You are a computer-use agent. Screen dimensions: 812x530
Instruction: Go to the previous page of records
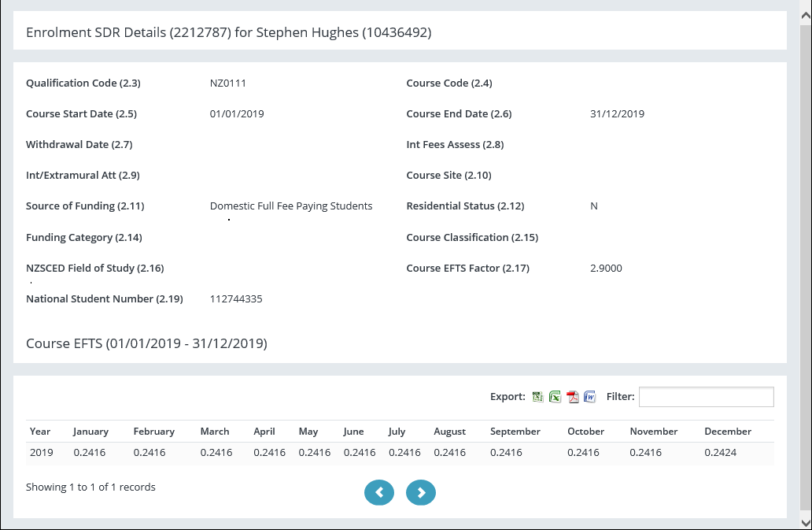[x=379, y=492]
